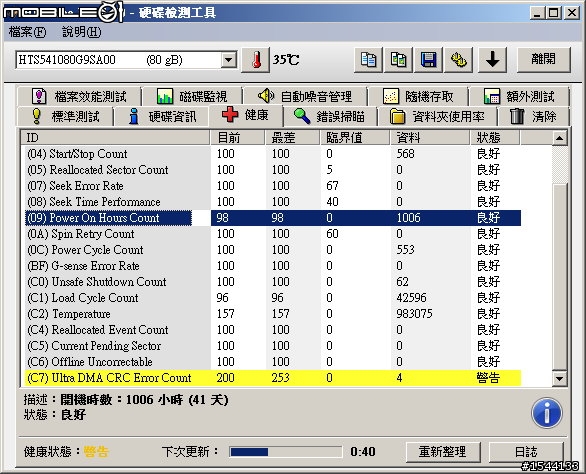The width and height of the screenshot is (586, 474).
Task: Select the (C5) Current Pending Sector row
Action: [273, 346]
